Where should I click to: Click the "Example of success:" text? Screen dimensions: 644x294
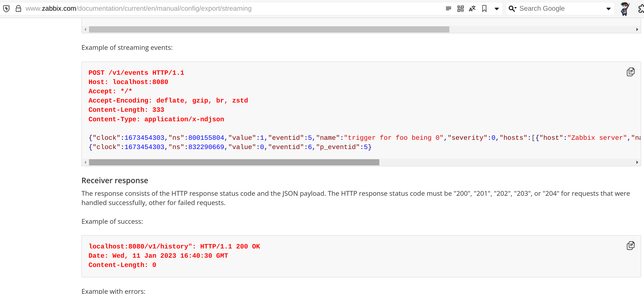click(x=112, y=221)
